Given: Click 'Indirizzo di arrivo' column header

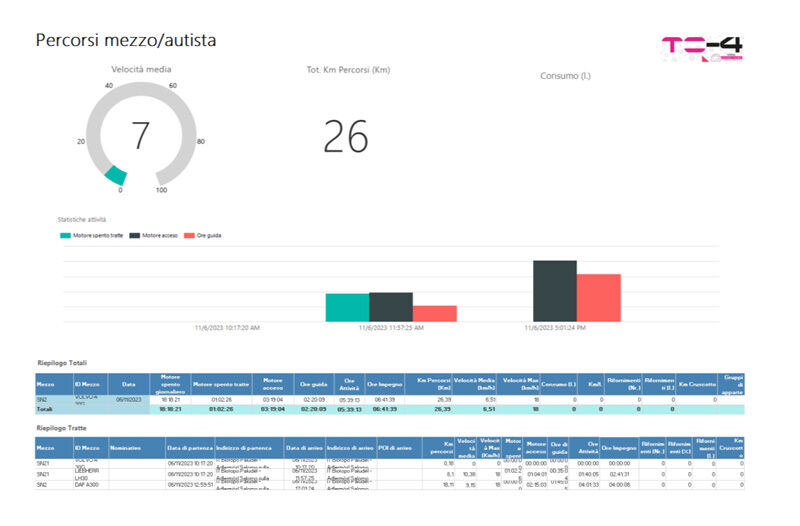Looking at the screenshot, I should pos(349,447).
